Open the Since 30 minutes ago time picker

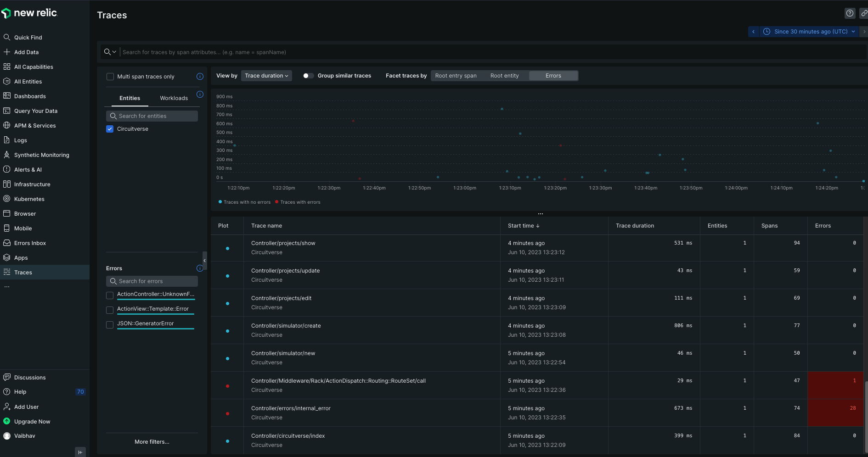(810, 31)
